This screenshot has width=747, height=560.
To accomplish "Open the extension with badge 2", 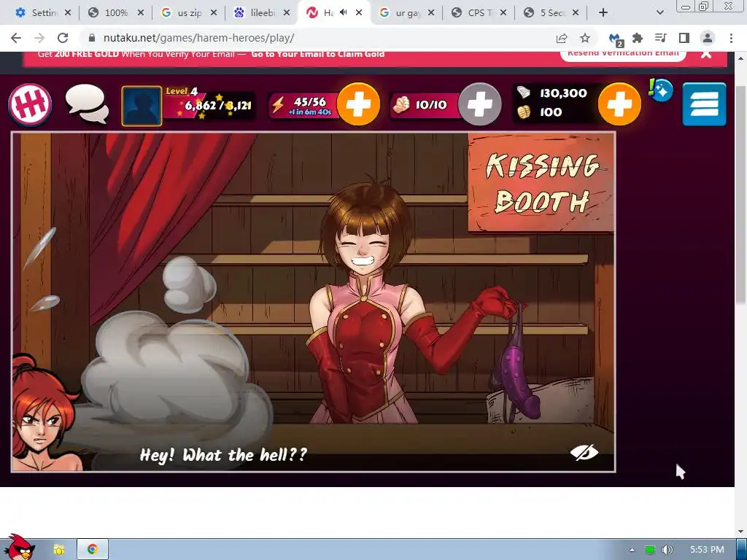I will click(616, 39).
